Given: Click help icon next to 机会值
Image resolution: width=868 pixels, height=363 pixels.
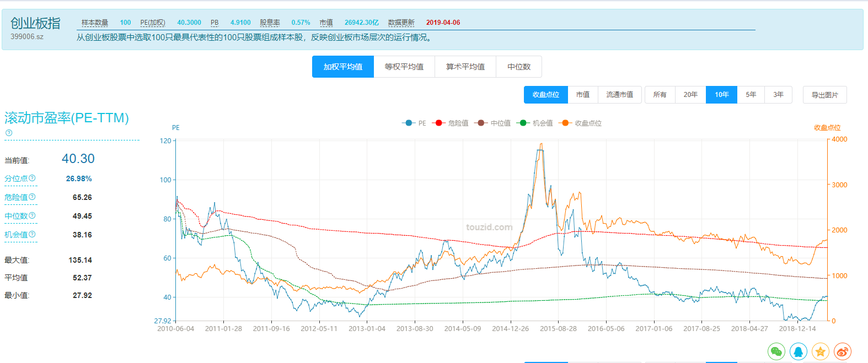Looking at the screenshot, I should pos(32,234).
